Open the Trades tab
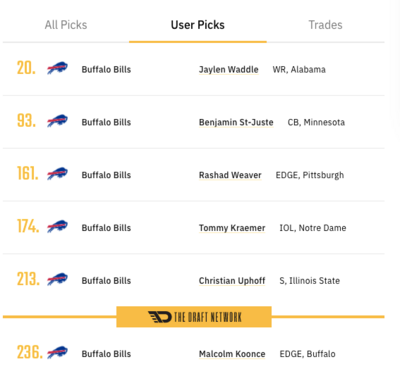400x376 pixels. [x=325, y=25]
